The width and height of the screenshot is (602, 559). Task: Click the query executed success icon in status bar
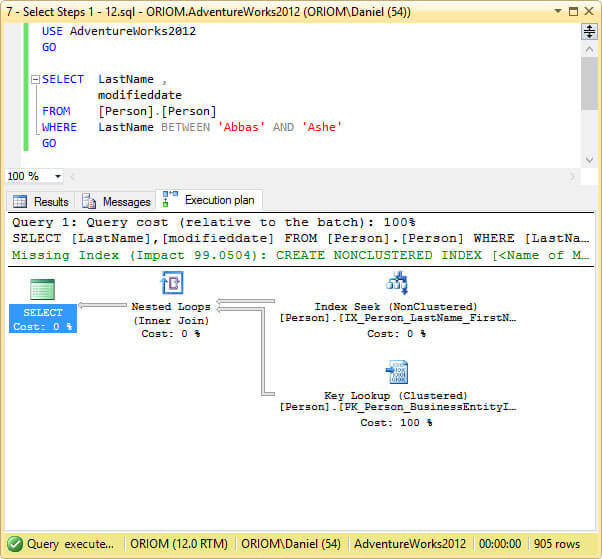[13, 544]
